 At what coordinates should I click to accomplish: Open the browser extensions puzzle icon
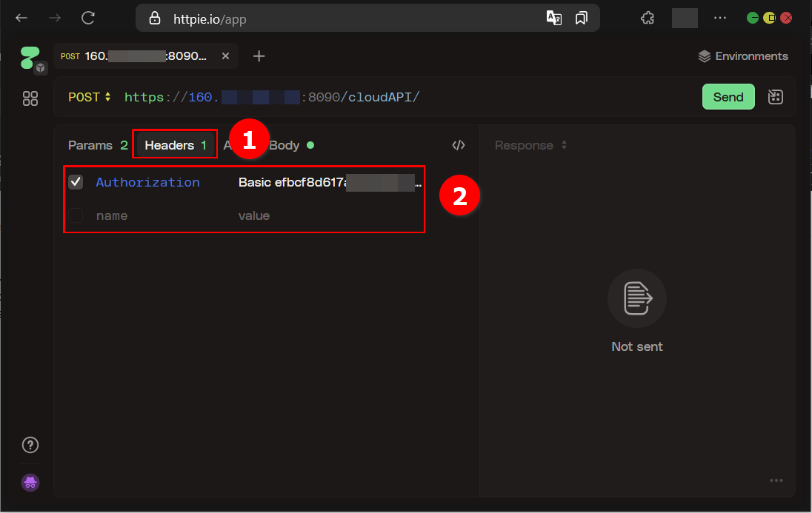pos(648,18)
